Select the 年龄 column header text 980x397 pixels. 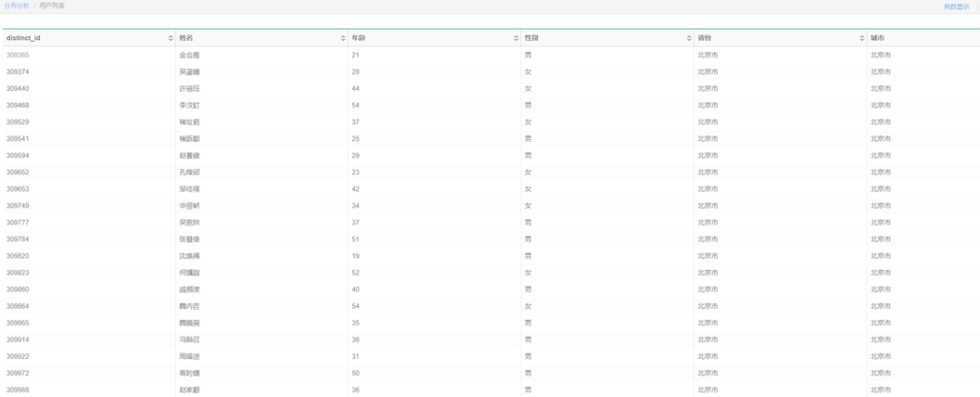[x=358, y=38]
